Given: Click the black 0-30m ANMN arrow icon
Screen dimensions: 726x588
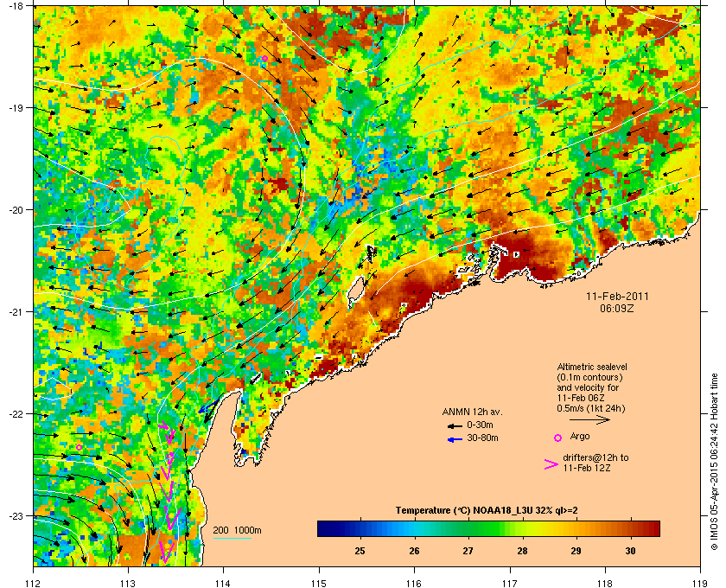Looking at the screenshot, I should point(455,425).
